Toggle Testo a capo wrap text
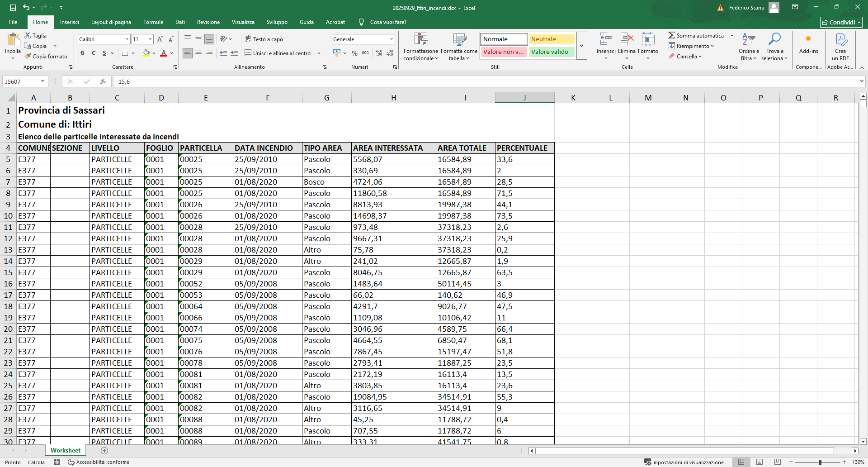 click(x=264, y=39)
